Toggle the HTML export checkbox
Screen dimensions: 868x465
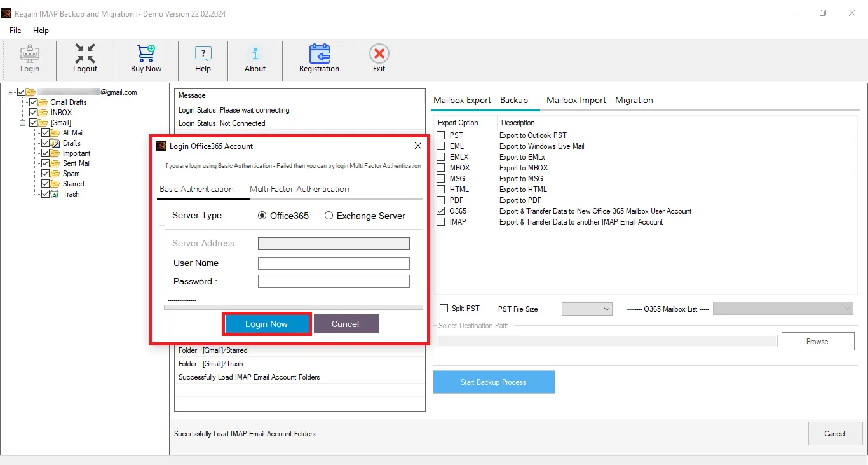441,190
